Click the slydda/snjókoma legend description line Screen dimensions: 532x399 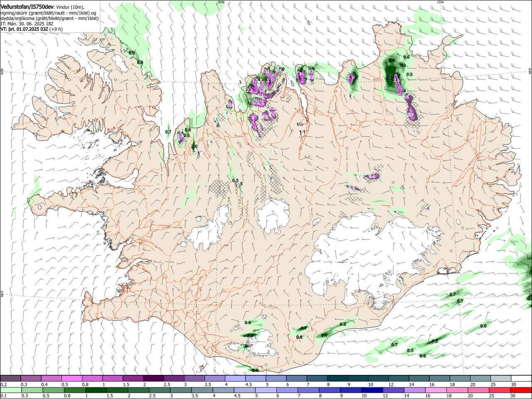click(49, 18)
